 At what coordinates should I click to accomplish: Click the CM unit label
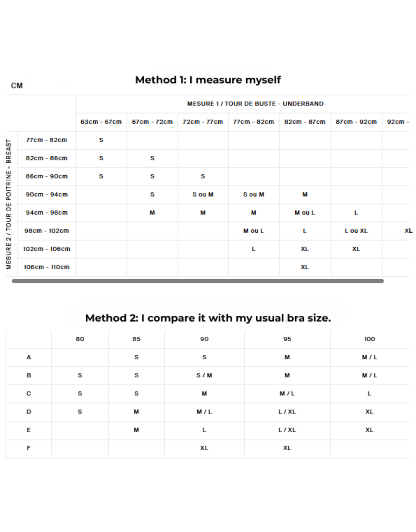point(17,86)
